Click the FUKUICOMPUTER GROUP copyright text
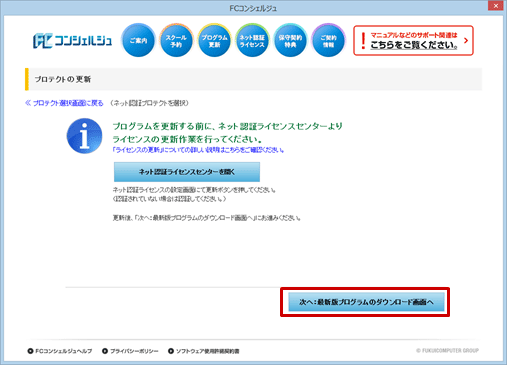Viewport: 507px width, 365px height. pyautogui.click(x=447, y=351)
